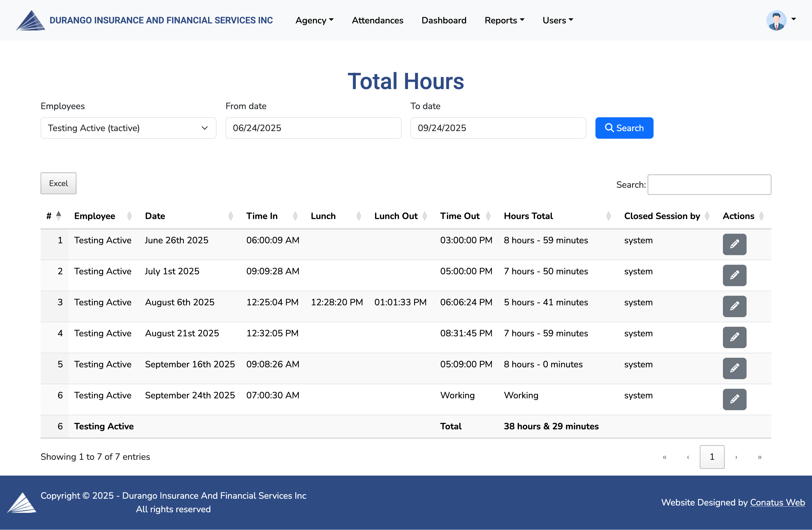
Task: Open the user avatar profile menu
Action: pyautogui.click(x=780, y=21)
